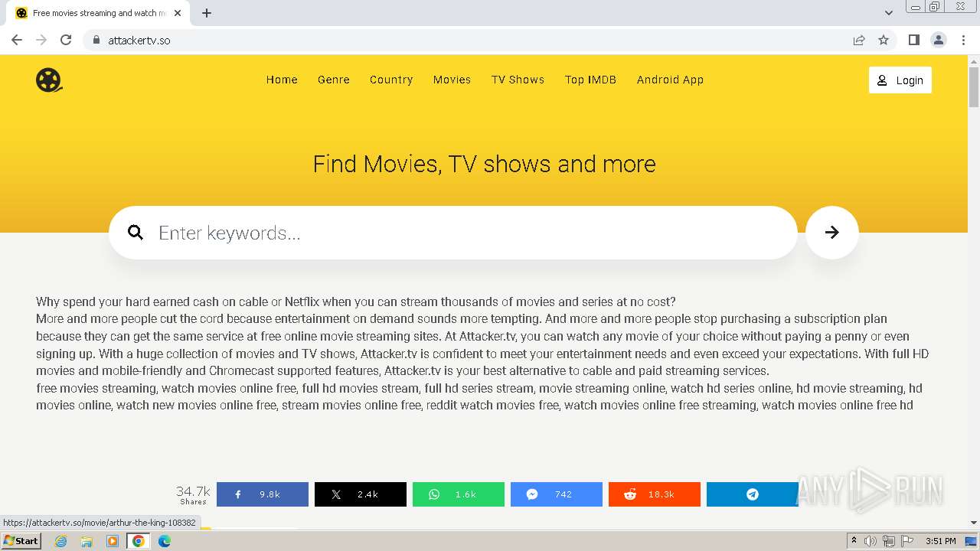
Task: Click the Login button
Action: (x=900, y=80)
